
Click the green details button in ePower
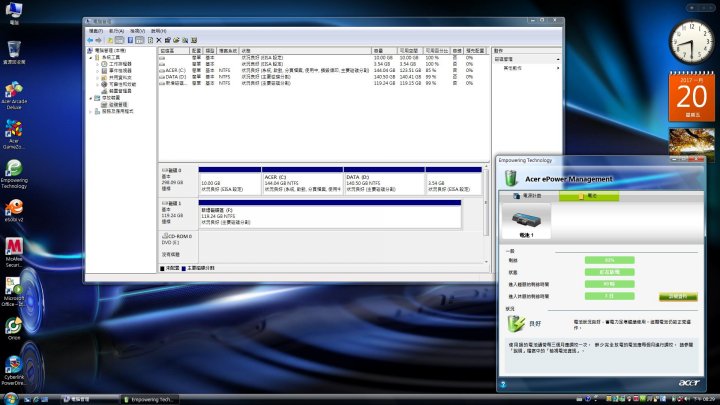click(678, 297)
